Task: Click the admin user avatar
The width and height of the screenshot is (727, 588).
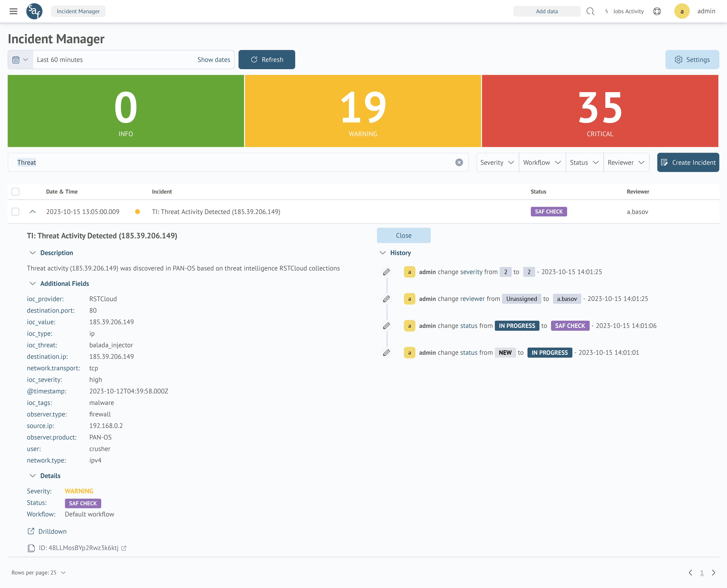Action: coord(682,11)
